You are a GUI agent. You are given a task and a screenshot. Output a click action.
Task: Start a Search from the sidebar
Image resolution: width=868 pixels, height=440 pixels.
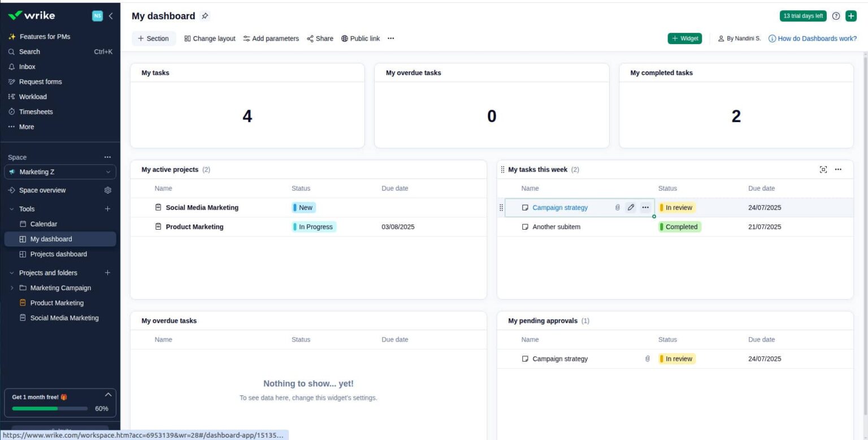point(29,51)
